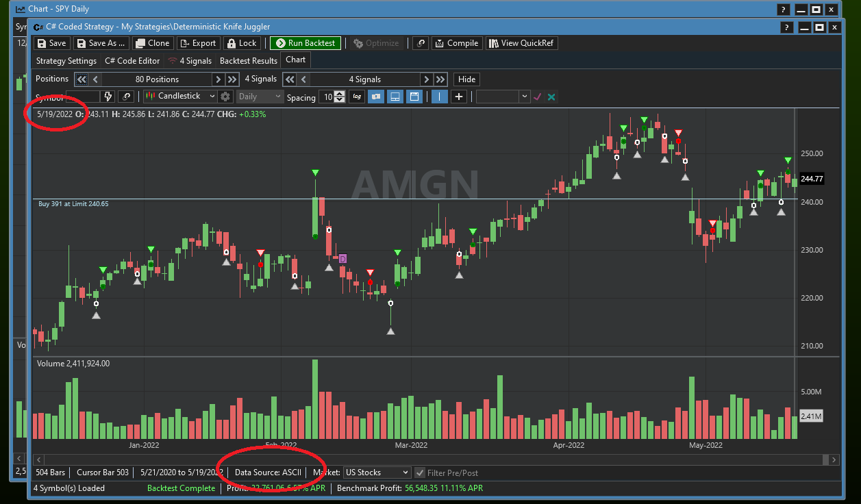Switch to the Backtest Results tab

248,61
